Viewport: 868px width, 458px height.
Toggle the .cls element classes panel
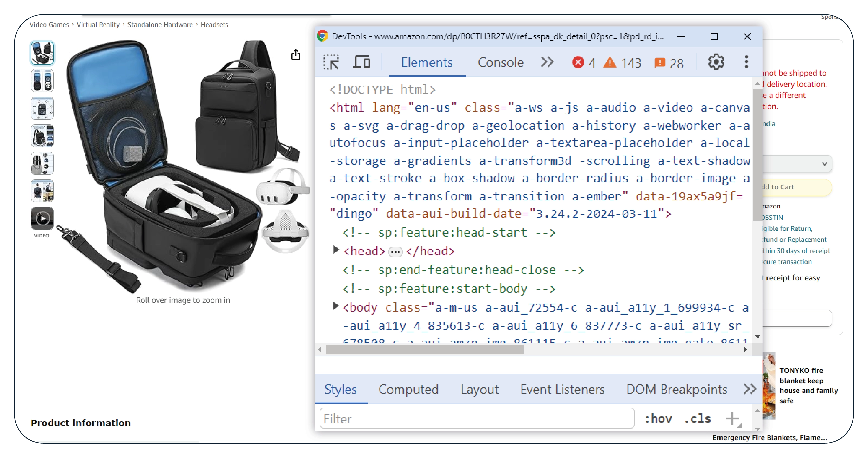click(697, 418)
